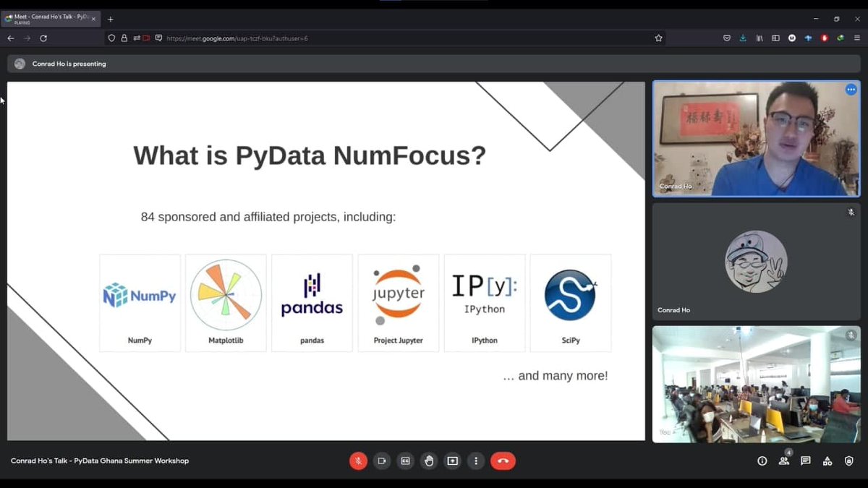Open the Firefox hamburger menu
This screenshot has width=868, height=488.
[857, 38]
